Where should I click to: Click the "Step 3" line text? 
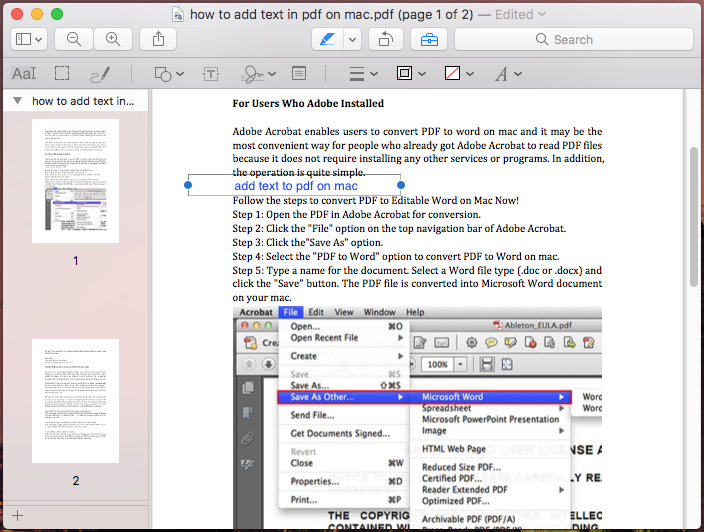click(308, 242)
